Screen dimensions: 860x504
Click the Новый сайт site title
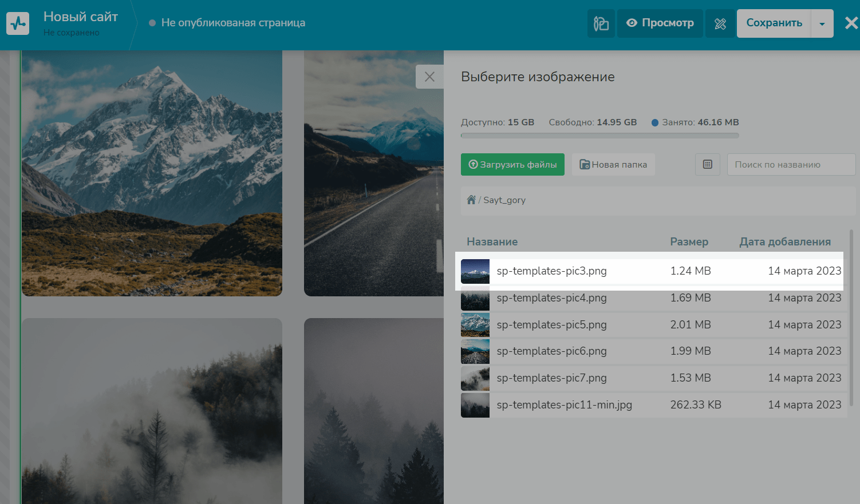pos(81,17)
